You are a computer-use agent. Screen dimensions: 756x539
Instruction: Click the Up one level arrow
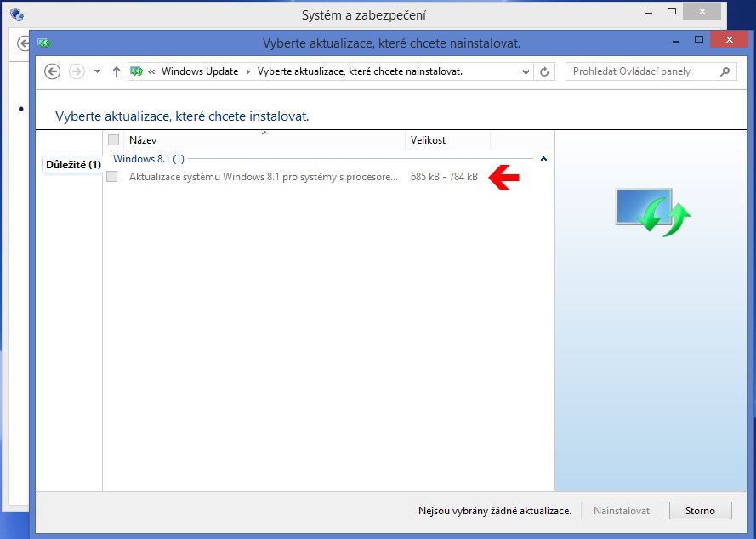[x=117, y=71]
